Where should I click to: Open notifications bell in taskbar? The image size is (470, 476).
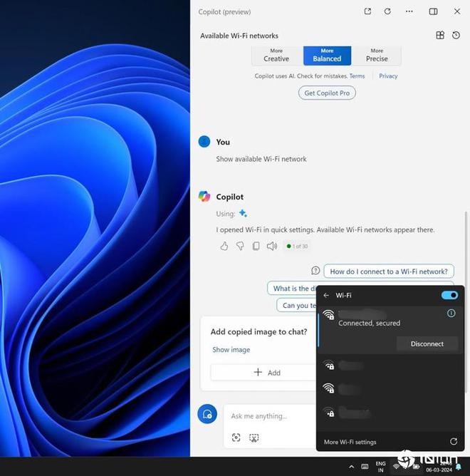[459, 467]
